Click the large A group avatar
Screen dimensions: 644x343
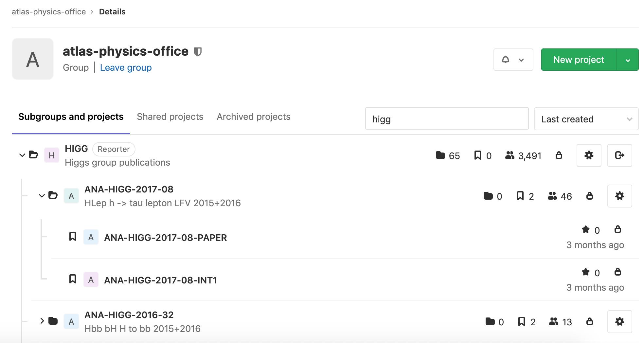[x=33, y=59]
